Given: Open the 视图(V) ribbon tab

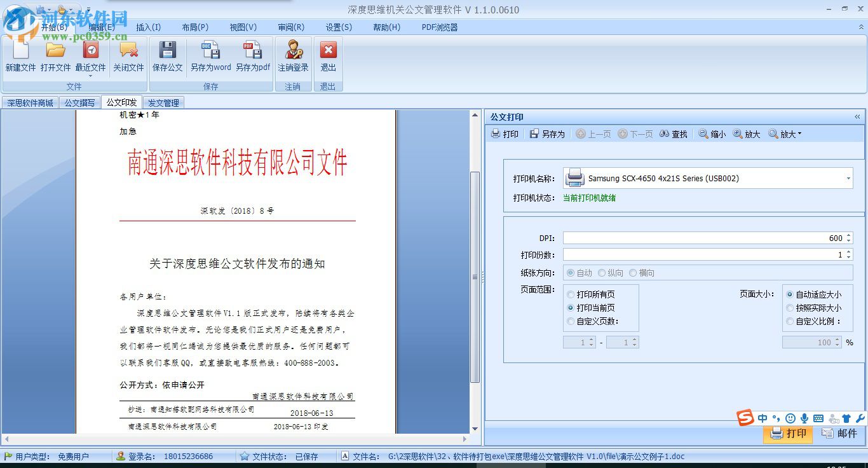Looking at the screenshot, I should point(243,27).
